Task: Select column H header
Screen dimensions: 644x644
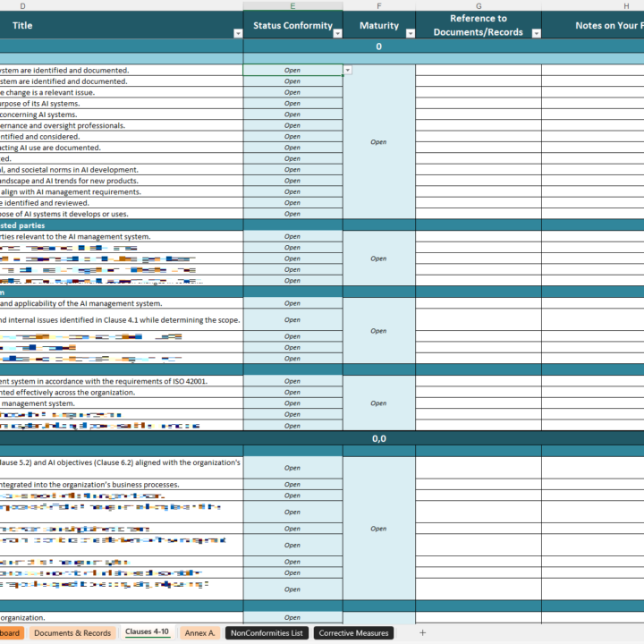Action: coord(626,5)
